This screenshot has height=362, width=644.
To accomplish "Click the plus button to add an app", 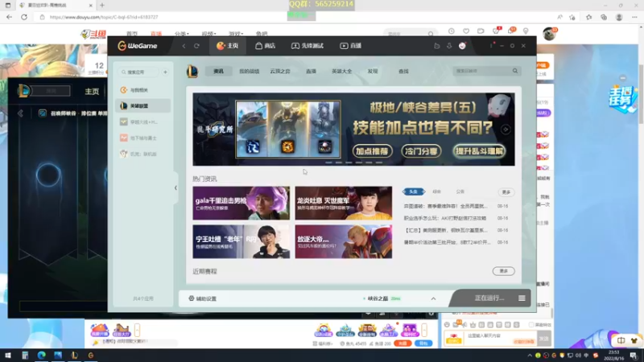I will point(165,72).
